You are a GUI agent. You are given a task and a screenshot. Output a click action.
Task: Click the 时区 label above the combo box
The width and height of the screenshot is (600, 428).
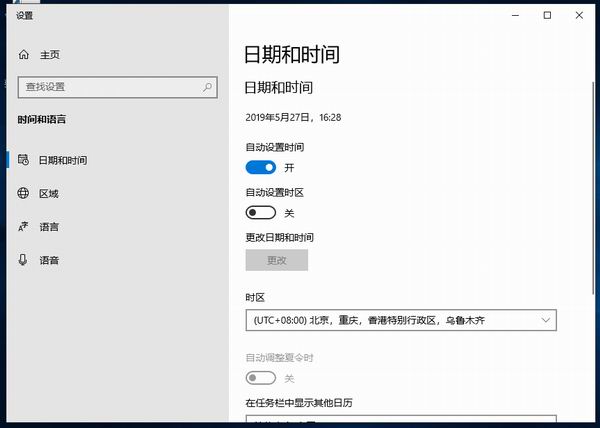(x=255, y=297)
